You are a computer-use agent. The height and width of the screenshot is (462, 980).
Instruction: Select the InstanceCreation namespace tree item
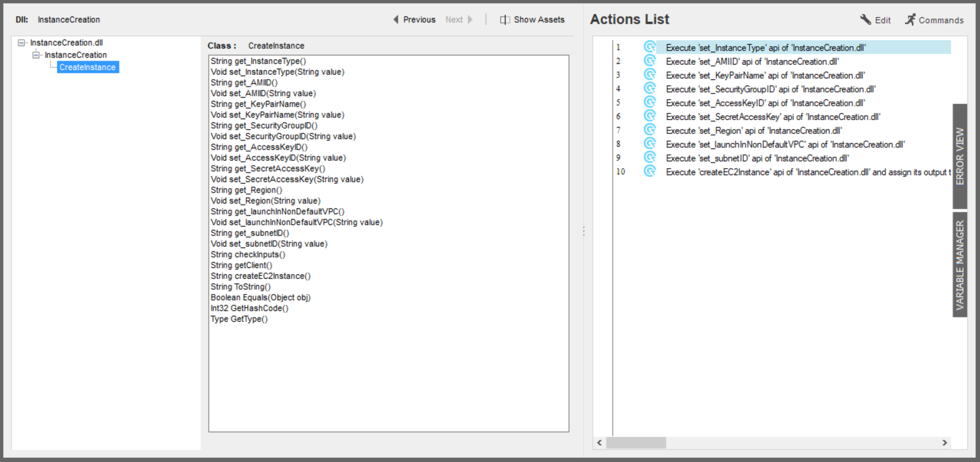click(x=76, y=55)
